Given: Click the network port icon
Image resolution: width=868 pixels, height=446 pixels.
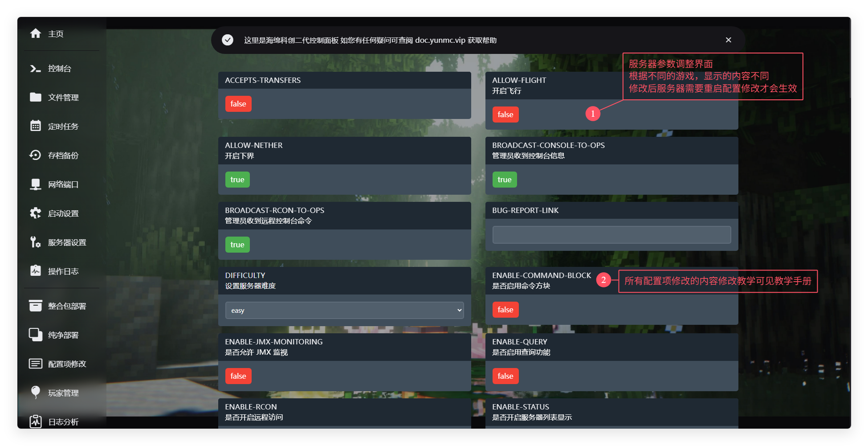Looking at the screenshot, I should click(36, 184).
